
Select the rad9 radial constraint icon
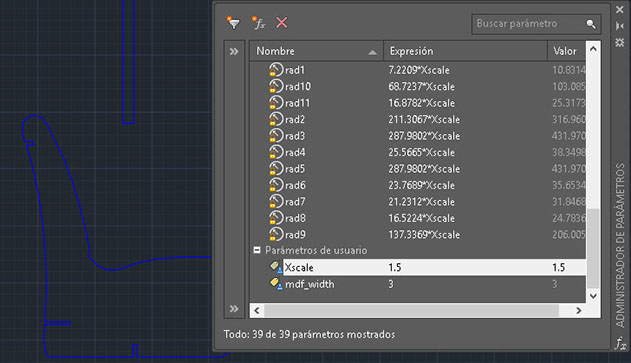coord(276,235)
